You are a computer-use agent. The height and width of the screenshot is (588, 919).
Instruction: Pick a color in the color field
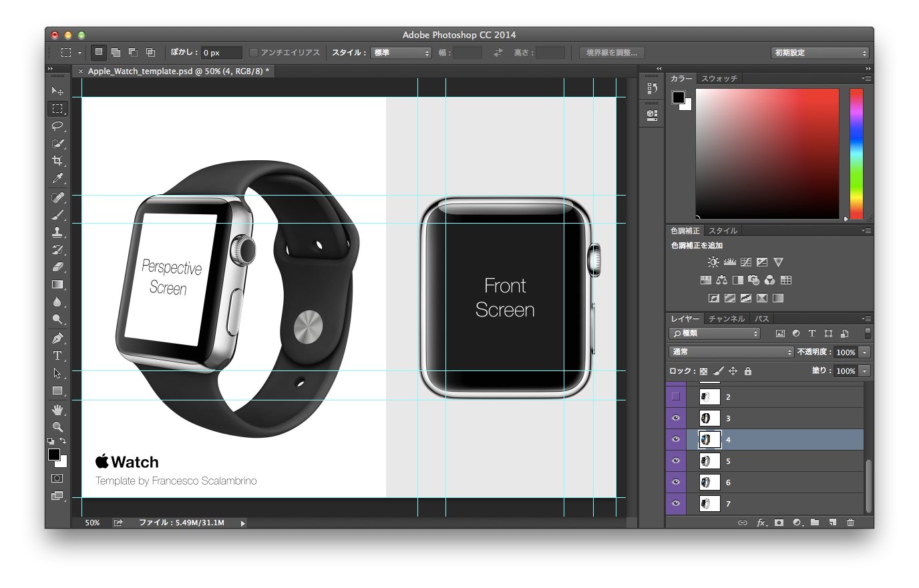tap(767, 154)
